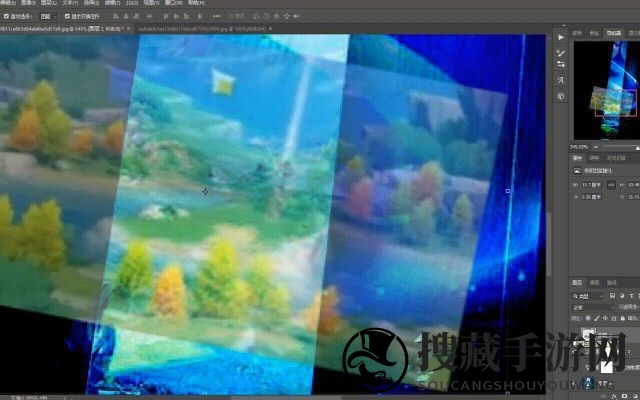Toggle lock position icon in Layers panel
The width and height of the screenshot is (640, 400).
tap(605, 318)
